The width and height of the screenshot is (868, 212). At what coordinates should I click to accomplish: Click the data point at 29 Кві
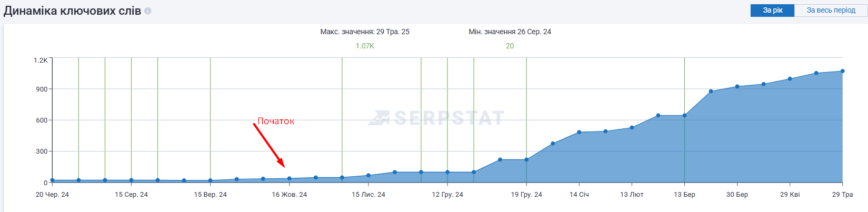pos(790,79)
